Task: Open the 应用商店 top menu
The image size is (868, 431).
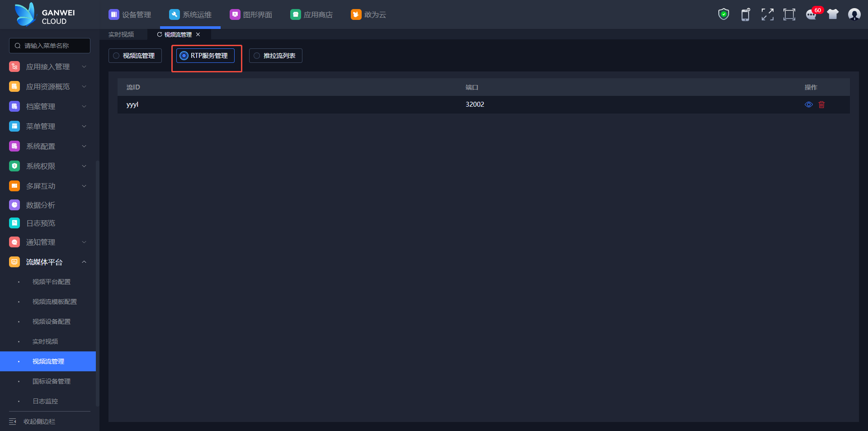Action: tap(311, 14)
